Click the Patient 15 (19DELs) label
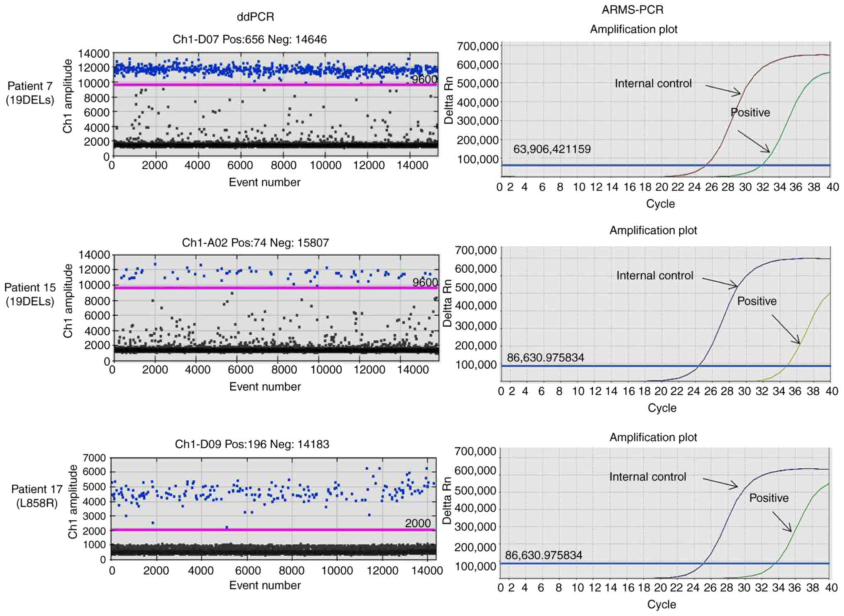The image size is (844, 616). (x=30, y=294)
